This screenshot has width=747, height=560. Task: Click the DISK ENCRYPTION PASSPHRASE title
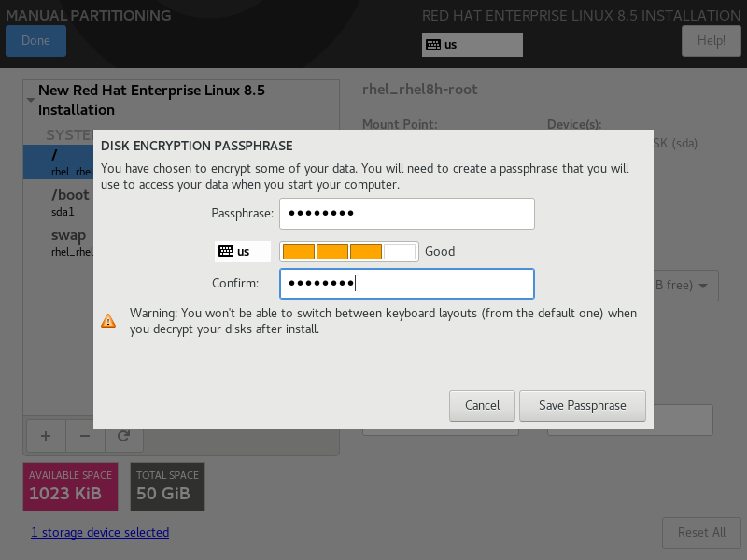(197, 146)
